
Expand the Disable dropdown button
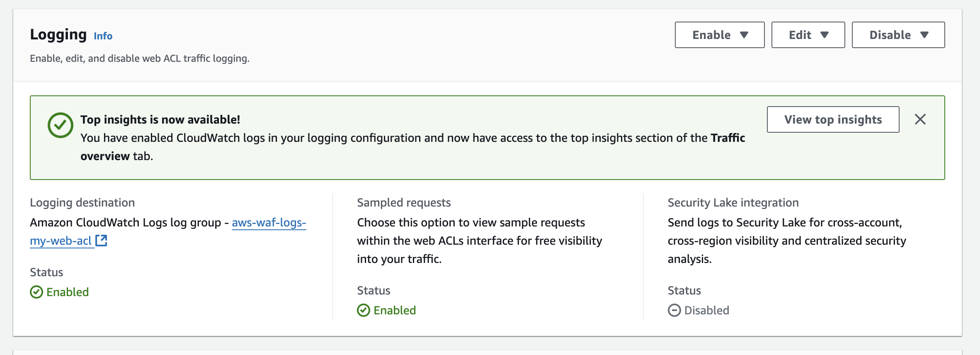pyautogui.click(x=898, y=35)
